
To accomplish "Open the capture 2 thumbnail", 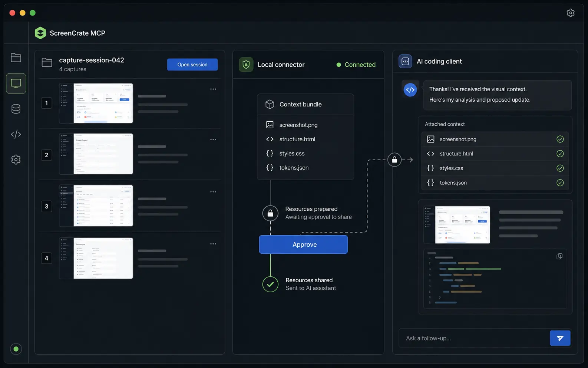I will 96,154.
